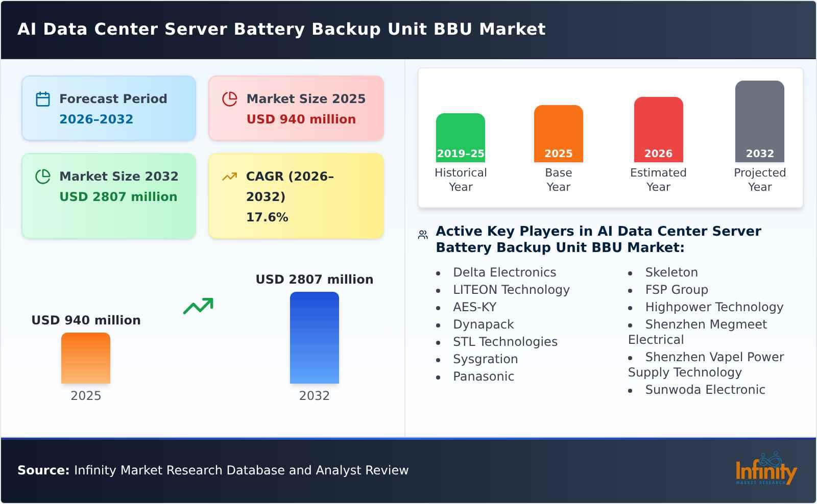Select Panasonic in the key players list
Image resolution: width=817 pixels, height=504 pixels.
tap(483, 376)
